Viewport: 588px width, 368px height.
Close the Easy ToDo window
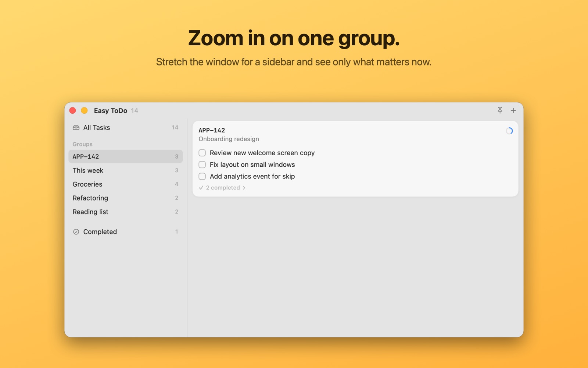73,110
